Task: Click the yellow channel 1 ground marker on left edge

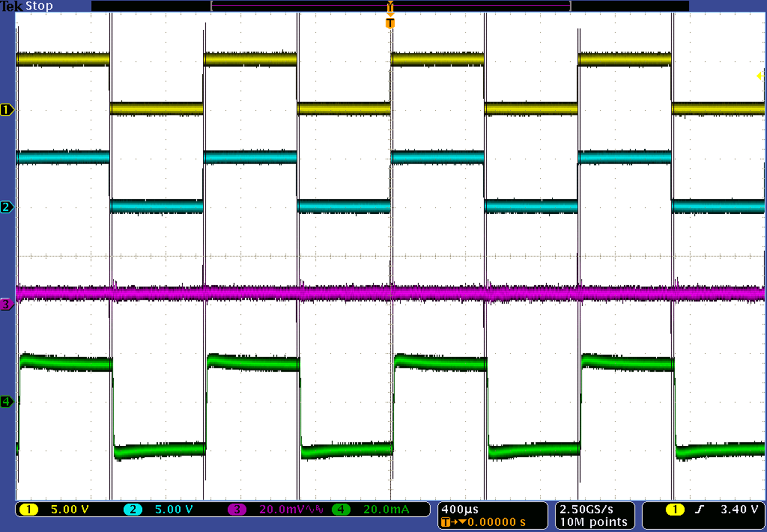Action: point(6,110)
